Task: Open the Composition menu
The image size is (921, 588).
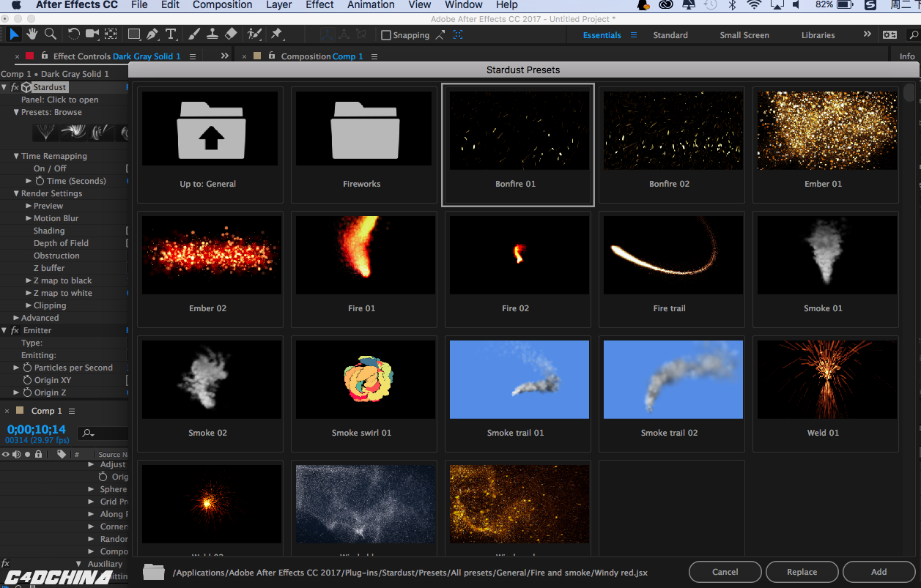Action: pyautogui.click(x=222, y=5)
